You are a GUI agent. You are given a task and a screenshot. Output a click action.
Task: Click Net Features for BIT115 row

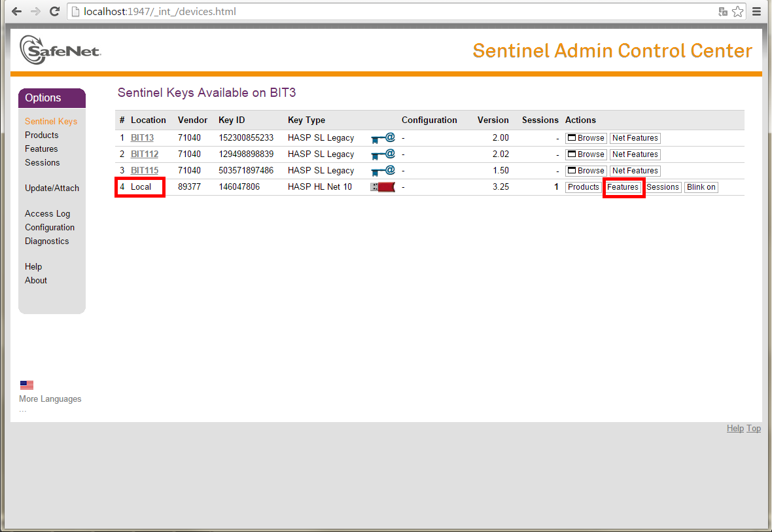coord(635,171)
